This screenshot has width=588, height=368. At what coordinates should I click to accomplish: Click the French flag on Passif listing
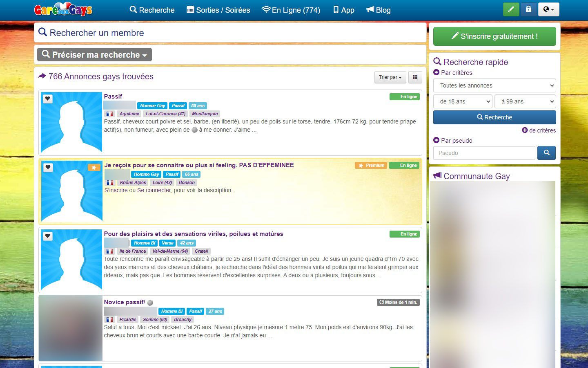pyautogui.click(x=109, y=114)
